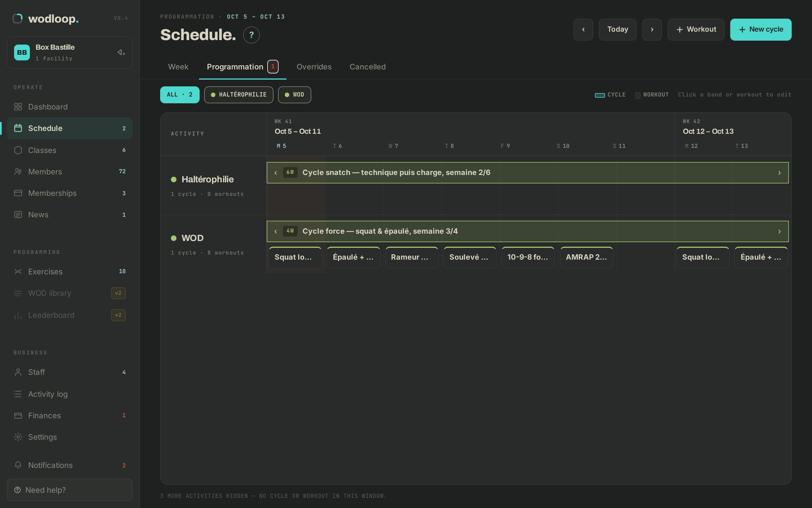
Task: Click the Staff person icon
Action: tap(18, 372)
